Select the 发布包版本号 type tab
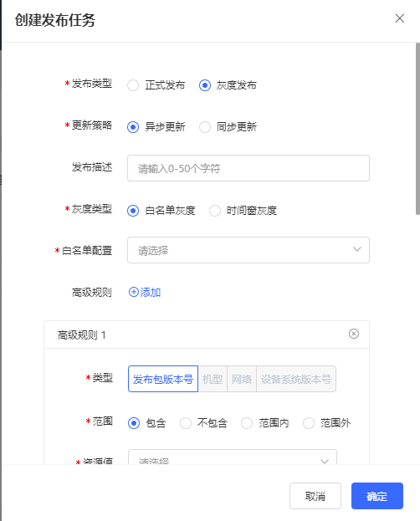420x521 pixels. click(x=163, y=379)
